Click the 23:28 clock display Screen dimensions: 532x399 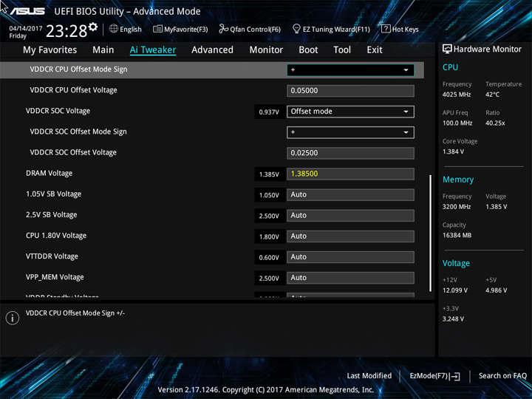click(x=66, y=31)
